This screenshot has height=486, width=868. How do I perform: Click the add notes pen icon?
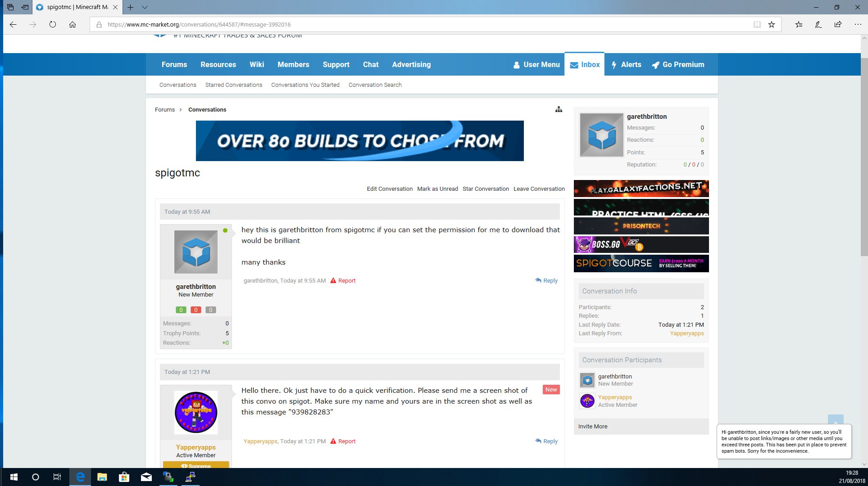coord(818,24)
